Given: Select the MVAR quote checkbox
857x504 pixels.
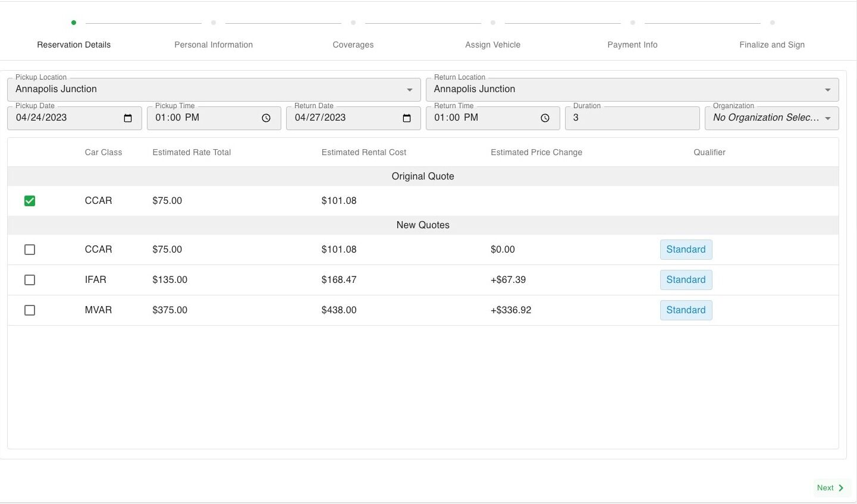Looking at the screenshot, I should point(30,310).
